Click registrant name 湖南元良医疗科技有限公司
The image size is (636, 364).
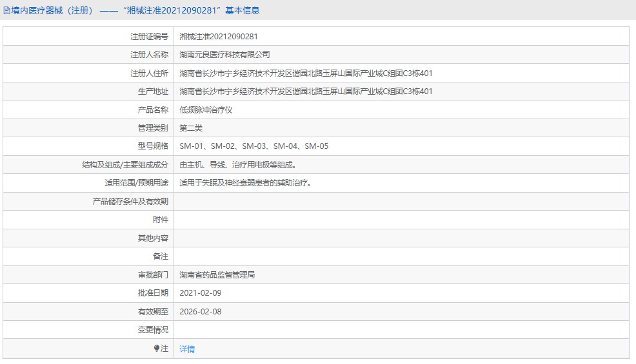tap(224, 55)
